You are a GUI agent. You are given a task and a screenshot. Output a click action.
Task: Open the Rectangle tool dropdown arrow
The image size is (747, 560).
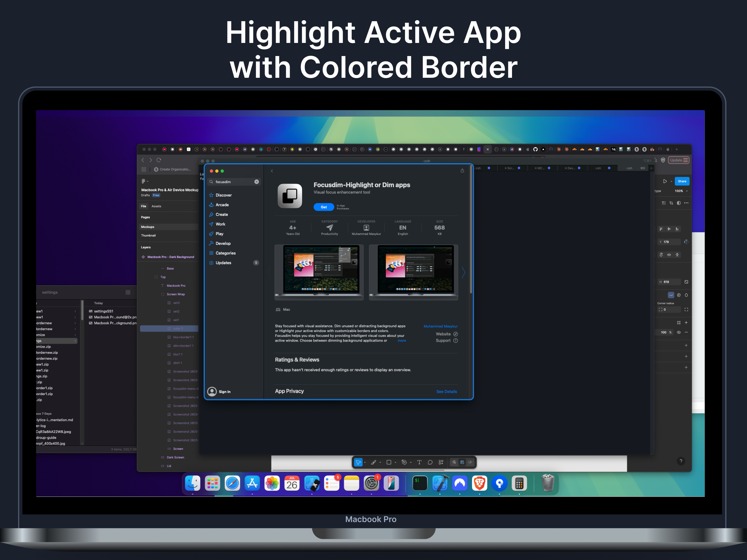click(396, 462)
